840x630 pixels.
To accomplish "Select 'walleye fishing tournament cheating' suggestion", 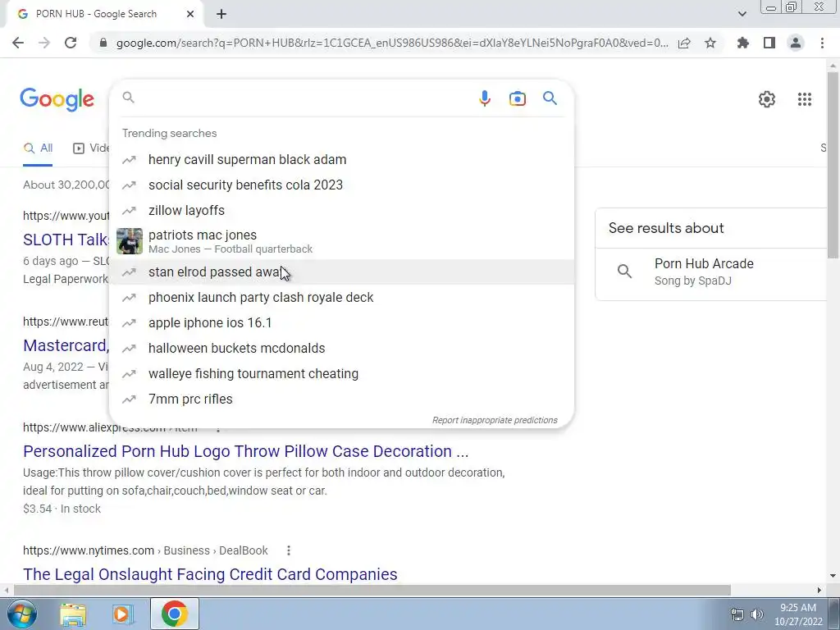I will pos(341,374).
